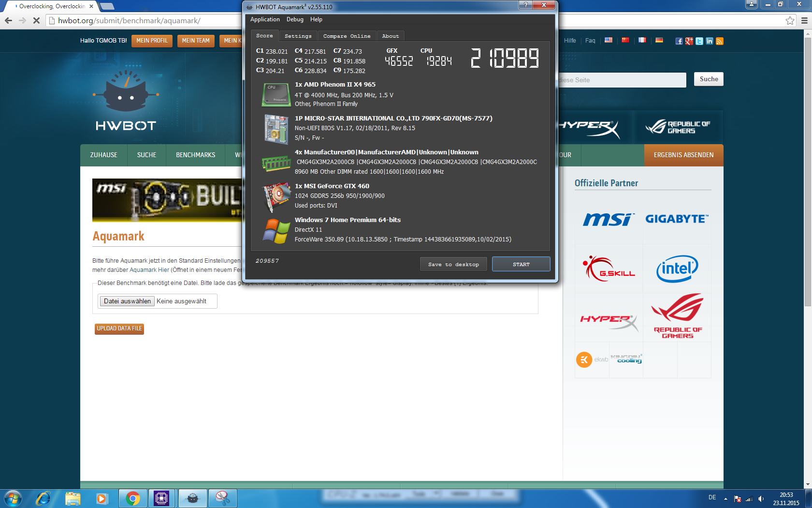Viewport: 812px width, 508px height.
Task: Click UPLOAD DATA FILE button
Action: (x=119, y=329)
